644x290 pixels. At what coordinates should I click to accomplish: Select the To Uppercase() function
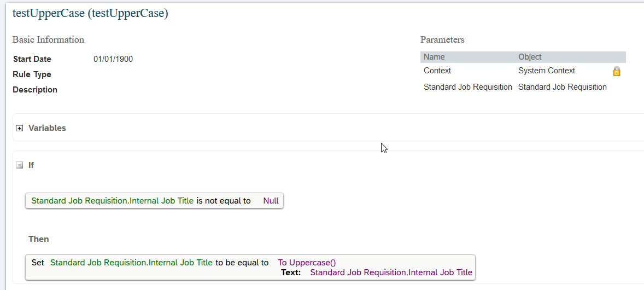(307, 263)
